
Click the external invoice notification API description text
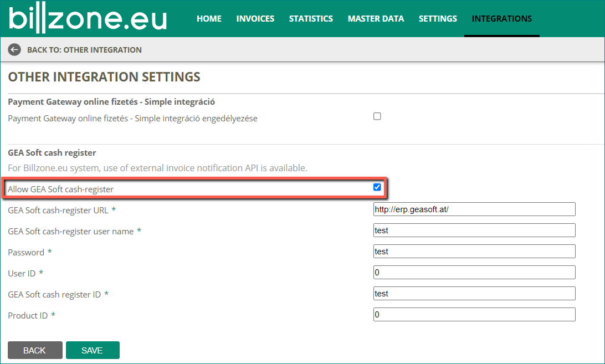(157, 168)
